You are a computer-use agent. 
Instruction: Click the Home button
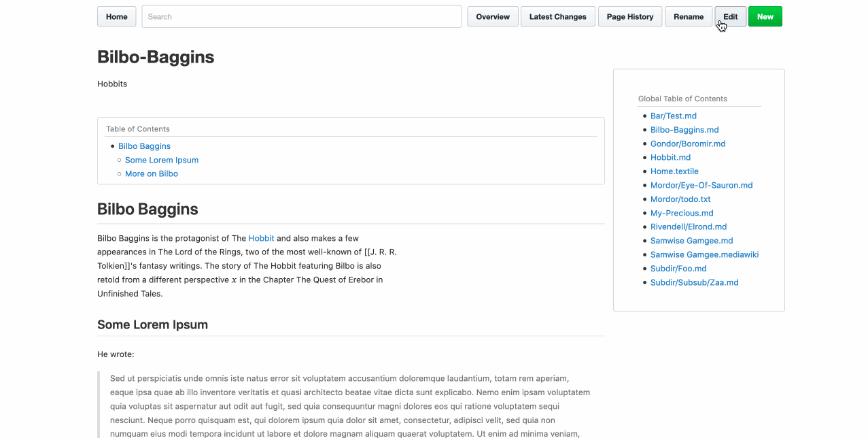116,17
